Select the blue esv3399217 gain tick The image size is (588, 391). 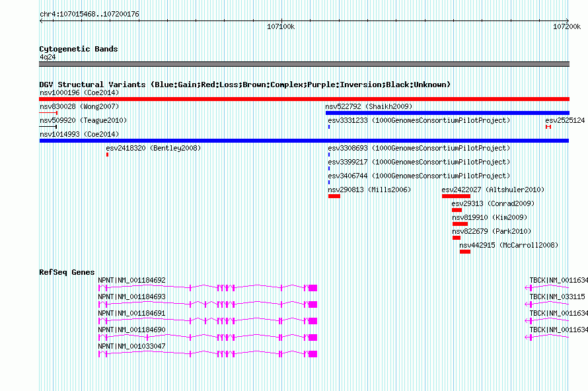tap(329, 168)
